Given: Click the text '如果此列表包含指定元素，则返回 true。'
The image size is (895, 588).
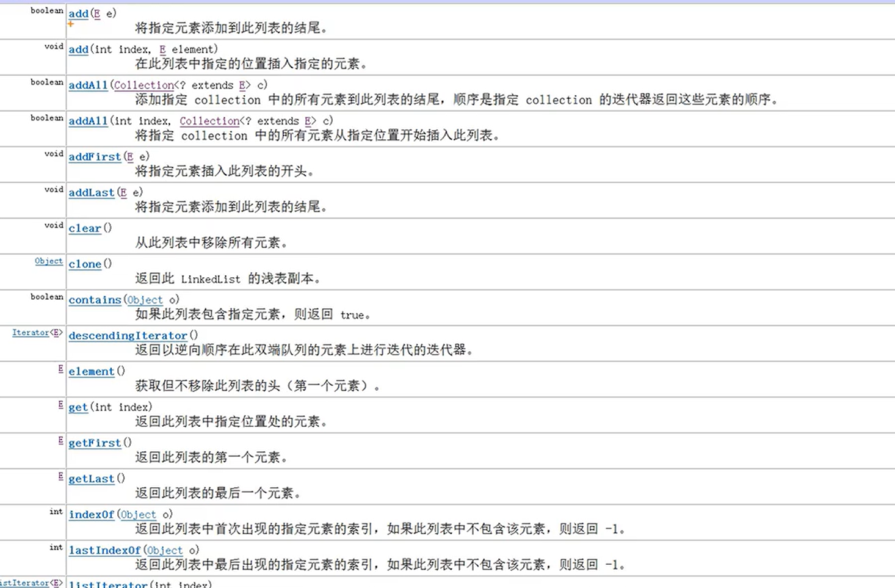Looking at the screenshot, I should point(253,314).
